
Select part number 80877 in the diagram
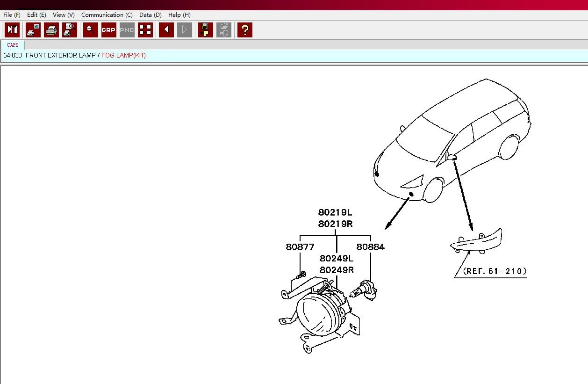point(300,247)
